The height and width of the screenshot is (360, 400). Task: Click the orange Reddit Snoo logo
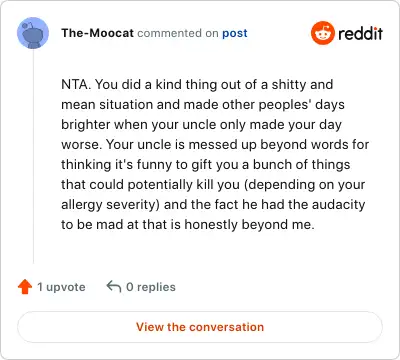pyautogui.click(x=323, y=33)
